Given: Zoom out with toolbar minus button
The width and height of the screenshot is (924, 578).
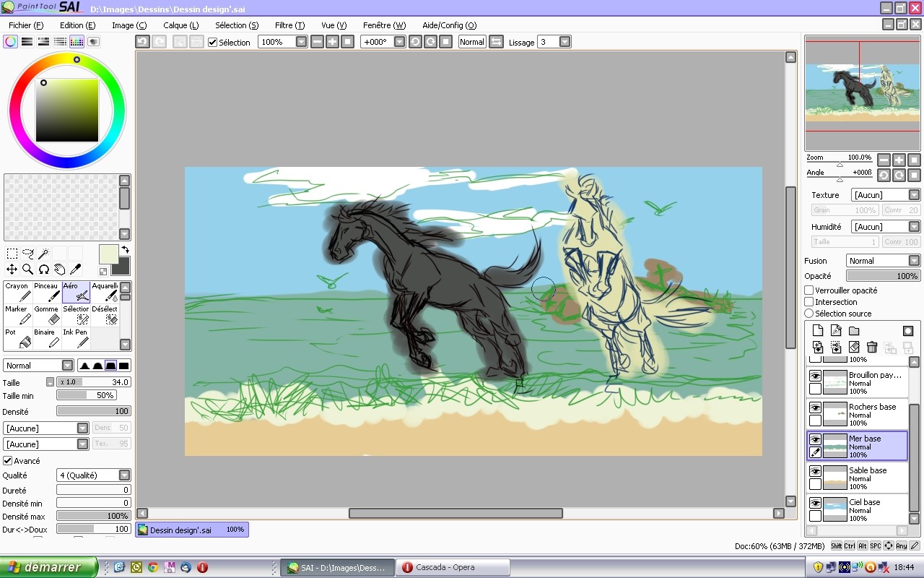Looking at the screenshot, I should 317,42.
